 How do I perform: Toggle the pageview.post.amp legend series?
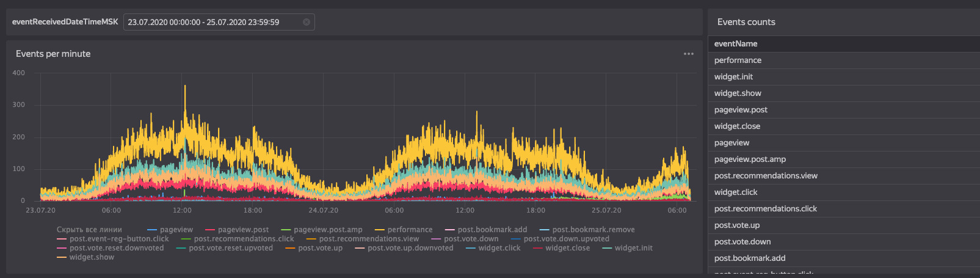[x=322, y=230]
